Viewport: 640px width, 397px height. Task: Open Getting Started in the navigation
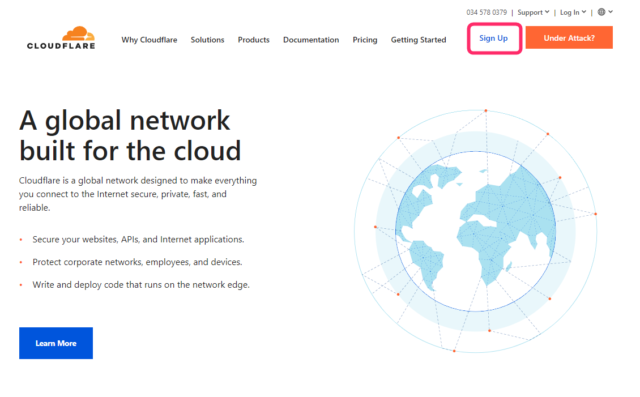[x=418, y=40]
